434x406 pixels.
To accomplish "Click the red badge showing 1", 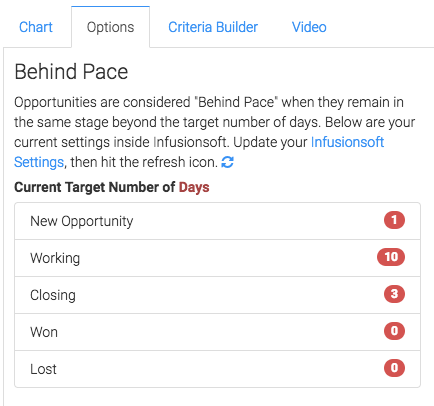I will click(394, 220).
